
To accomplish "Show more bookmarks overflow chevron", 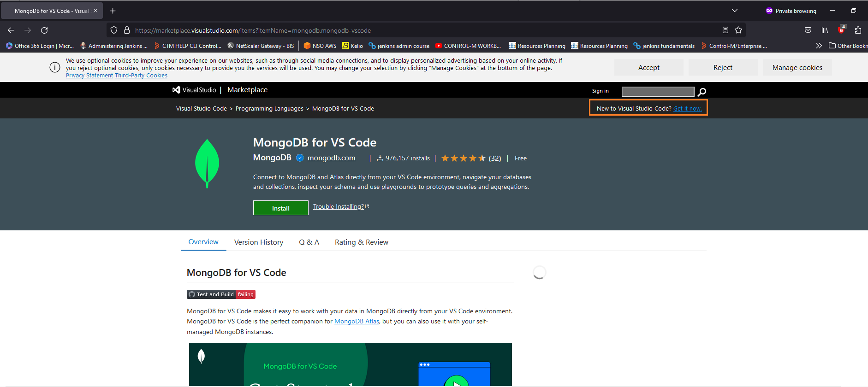I will (x=819, y=46).
